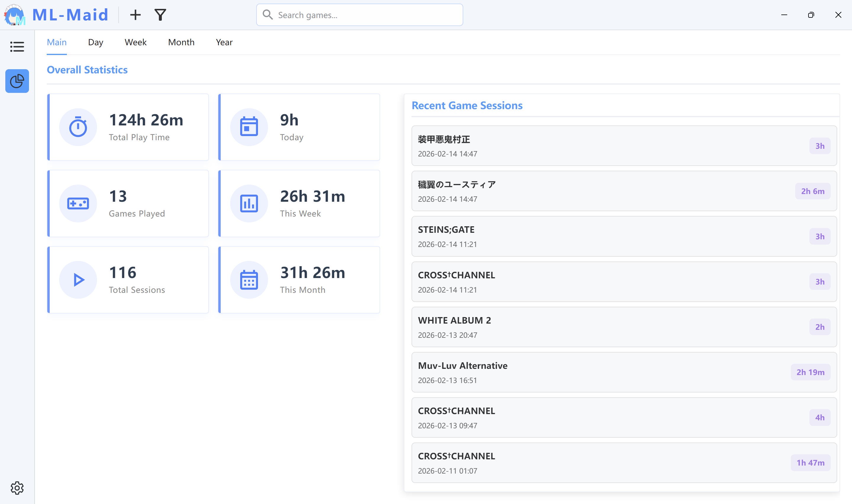Image resolution: width=852 pixels, height=504 pixels.
Task: Switch to the Week tab
Action: click(135, 42)
